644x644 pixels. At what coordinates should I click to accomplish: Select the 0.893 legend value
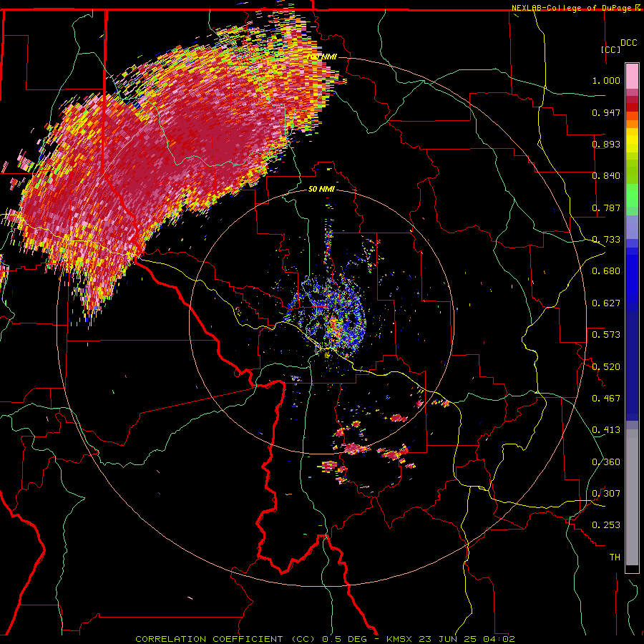606,144
